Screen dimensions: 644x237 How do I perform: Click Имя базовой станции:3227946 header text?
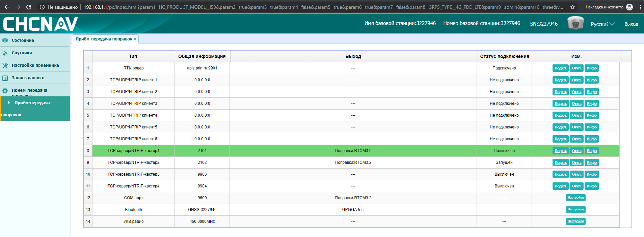400,23
